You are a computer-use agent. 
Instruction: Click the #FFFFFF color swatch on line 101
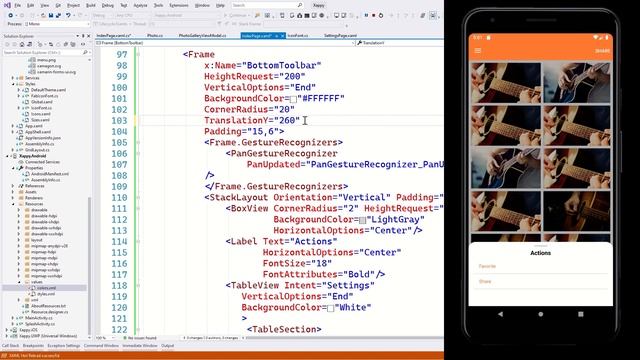coord(293,99)
